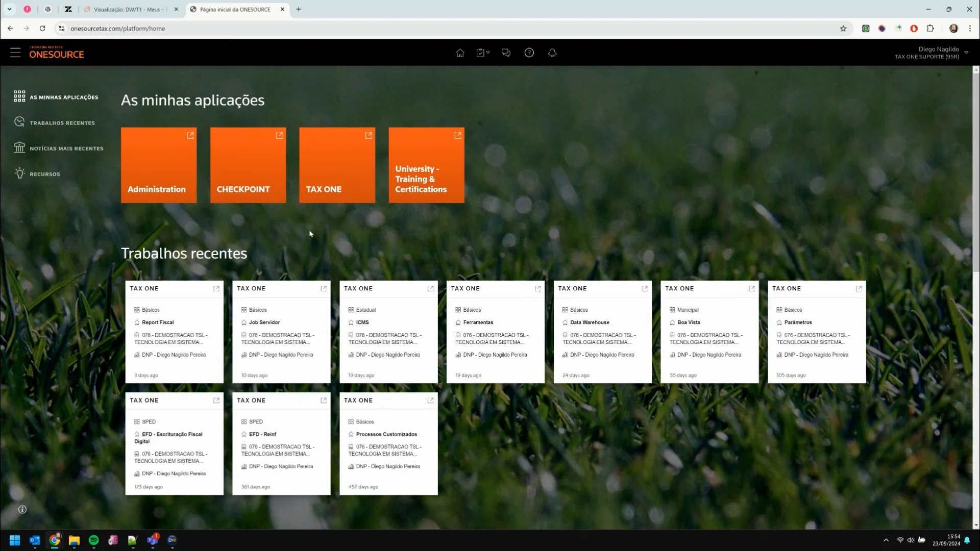
Task: Open Spotify from the Windows taskbar
Action: (x=94, y=540)
